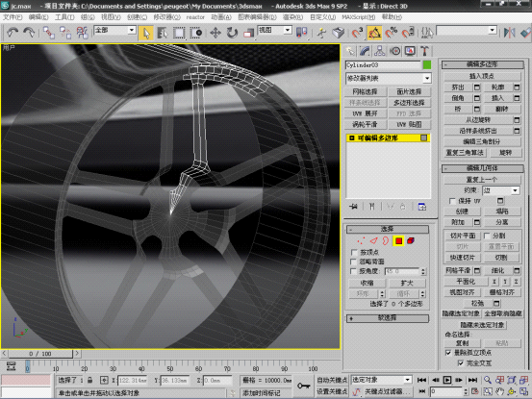
Task: Expand the 软选择 rollout
Action: (387, 318)
